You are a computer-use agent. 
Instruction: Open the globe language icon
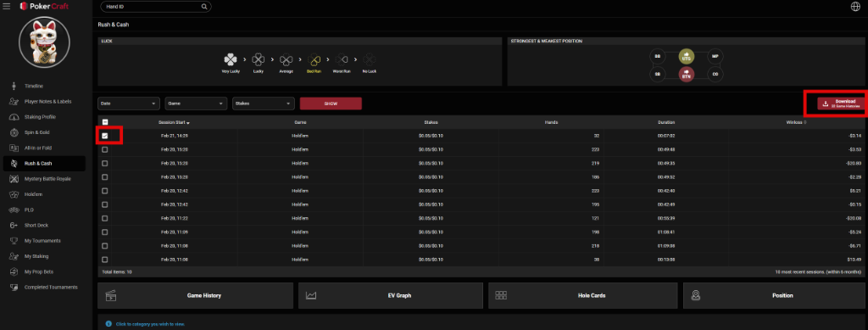pos(855,6)
